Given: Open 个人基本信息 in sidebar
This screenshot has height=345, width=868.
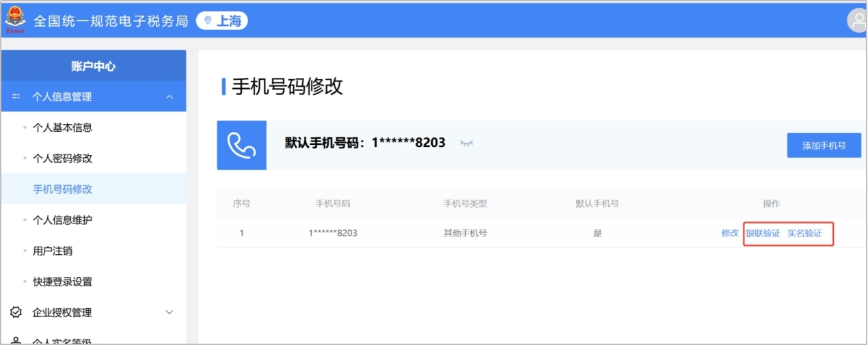Looking at the screenshot, I should [62, 128].
